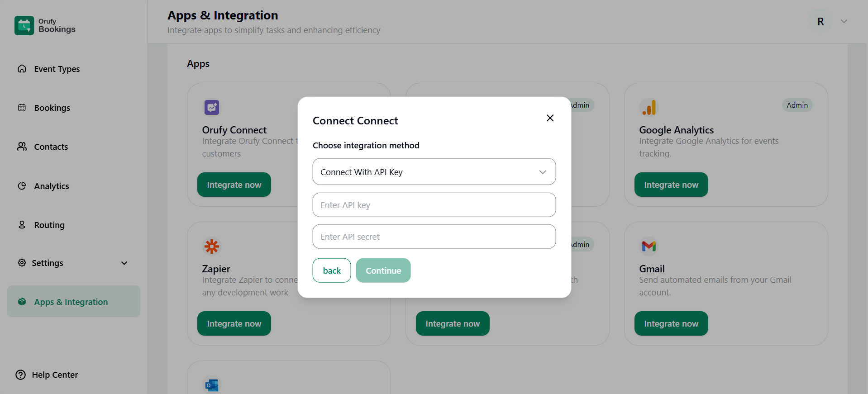Image resolution: width=868 pixels, height=394 pixels.
Task: Navigate to Contacts page
Action: pyautogui.click(x=51, y=147)
